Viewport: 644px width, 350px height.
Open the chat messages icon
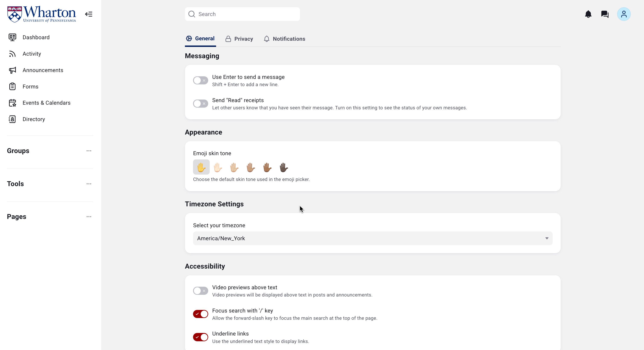click(605, 14)
